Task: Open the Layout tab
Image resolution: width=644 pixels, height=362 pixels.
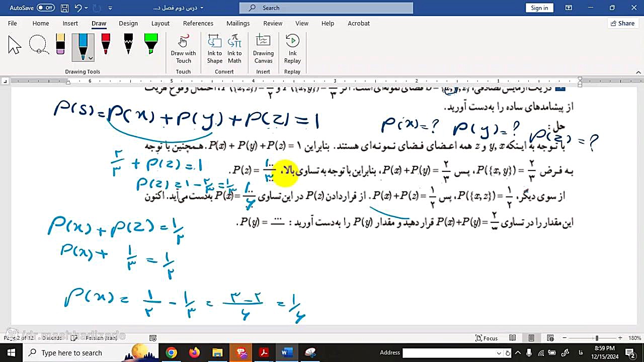Action: click(160, 23)
